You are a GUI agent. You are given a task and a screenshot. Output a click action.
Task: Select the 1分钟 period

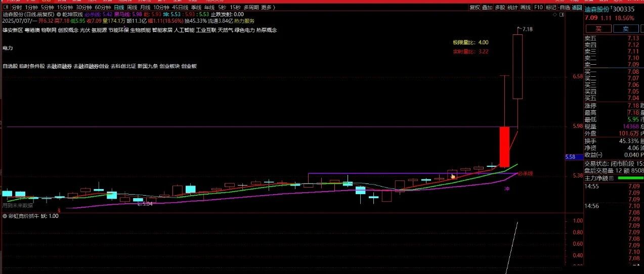[x=31, y=8]
